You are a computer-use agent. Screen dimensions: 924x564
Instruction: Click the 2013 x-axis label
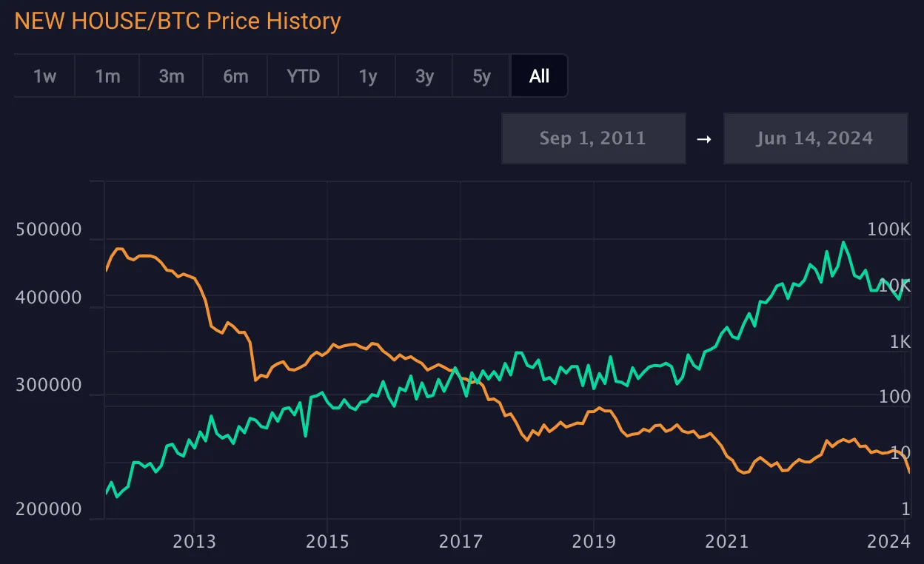[x=194, y=542]
